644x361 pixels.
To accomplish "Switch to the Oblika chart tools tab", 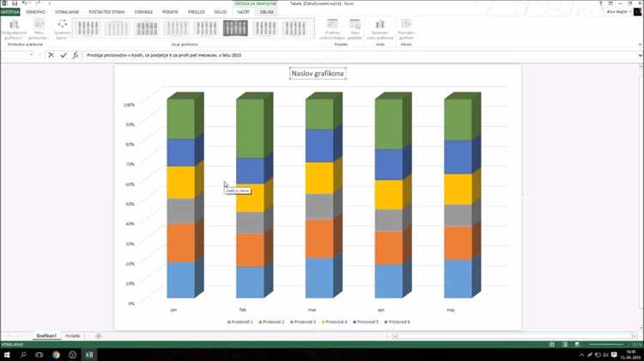I will [266, 12].
